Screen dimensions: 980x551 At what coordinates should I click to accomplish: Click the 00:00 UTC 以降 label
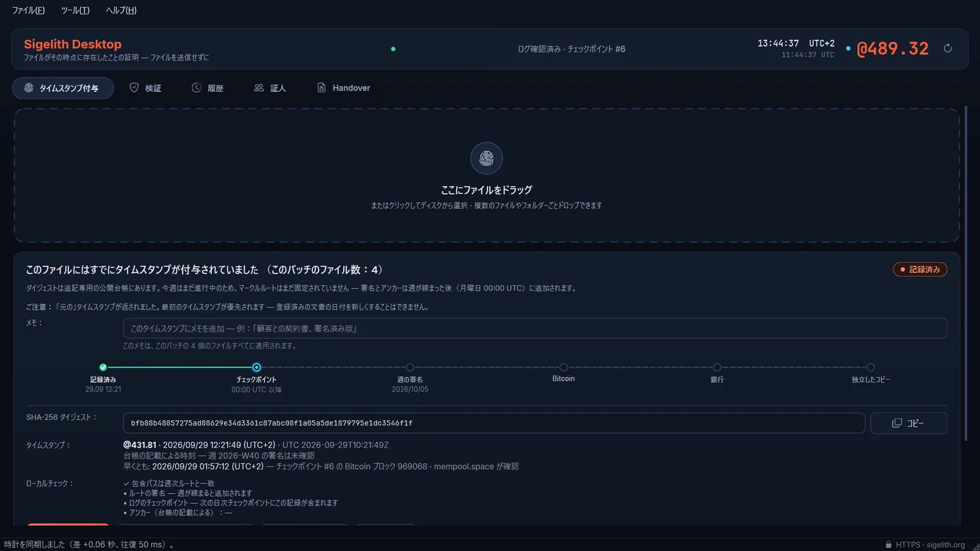click(257, 389)
